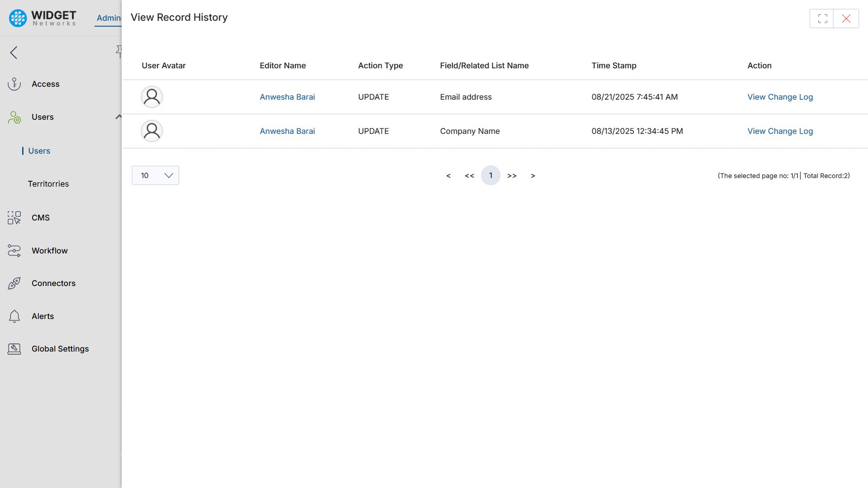
Task: Click the back arrow above the sidebar
Action: tap(14, 52)
